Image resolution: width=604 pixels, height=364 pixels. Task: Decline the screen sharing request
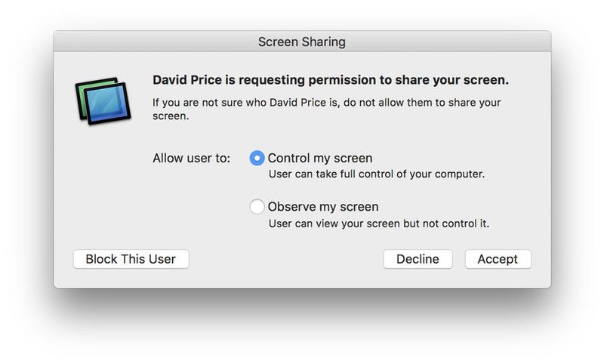coord(418,259)
